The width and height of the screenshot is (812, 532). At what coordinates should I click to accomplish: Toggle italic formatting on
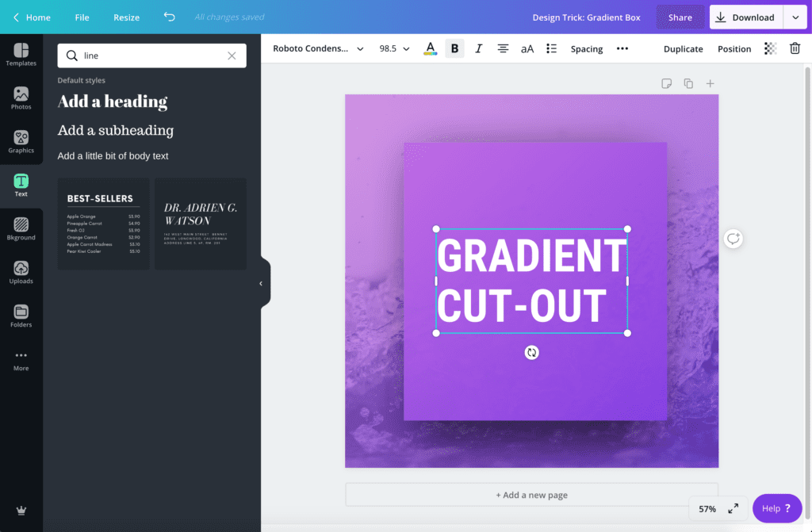click(x=478, y=48)
